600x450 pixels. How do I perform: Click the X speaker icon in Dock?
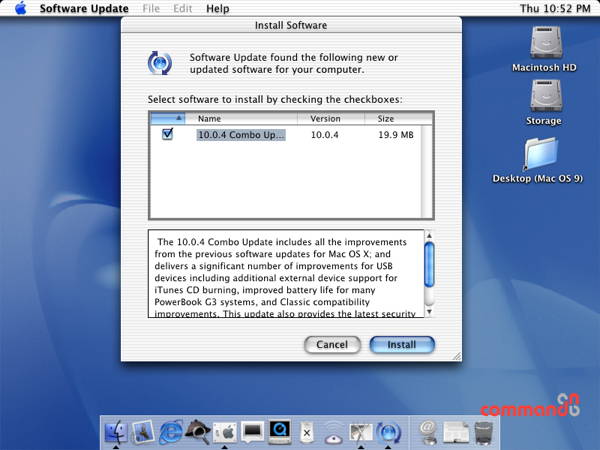(x=307, y=432)
